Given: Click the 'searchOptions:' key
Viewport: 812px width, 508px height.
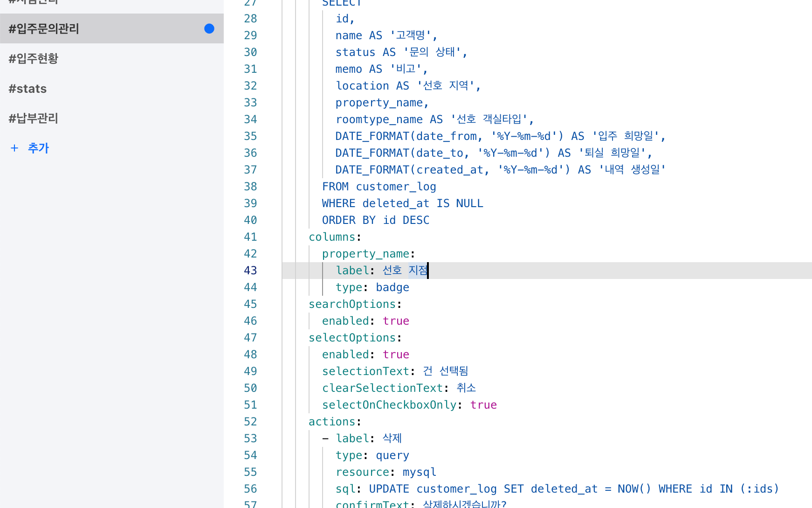Looking at the screenshot, I should coord(352,304).
